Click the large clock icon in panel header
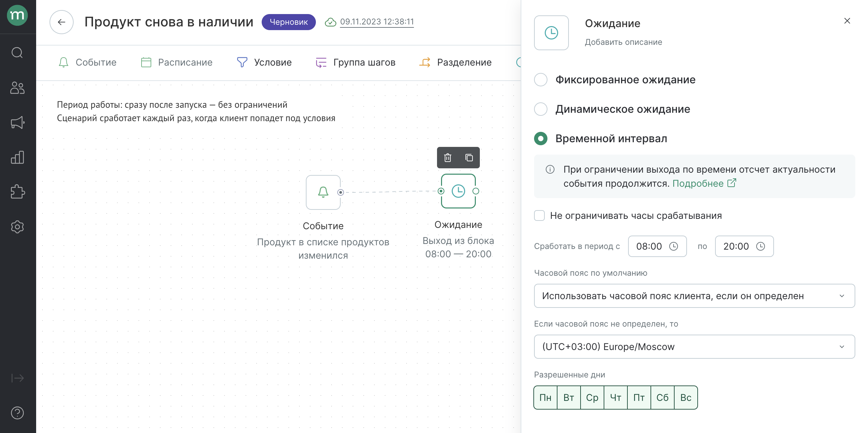The image size is (868, 433). click(x=551, y=33)
